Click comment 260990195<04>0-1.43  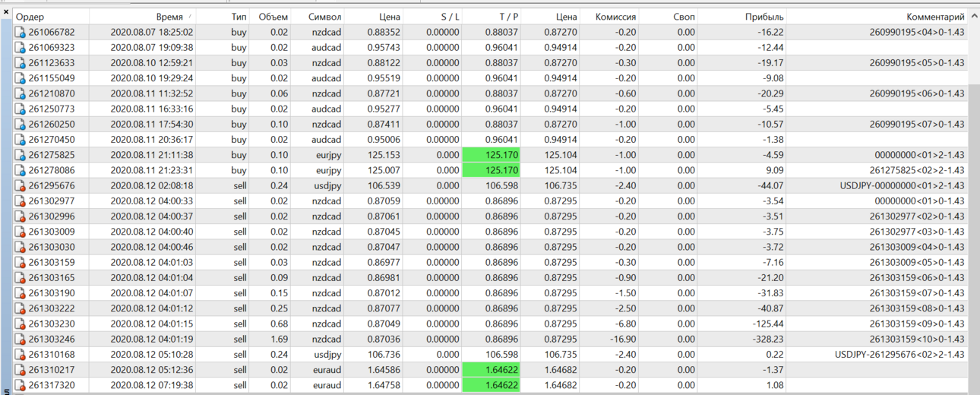(917, 32)
